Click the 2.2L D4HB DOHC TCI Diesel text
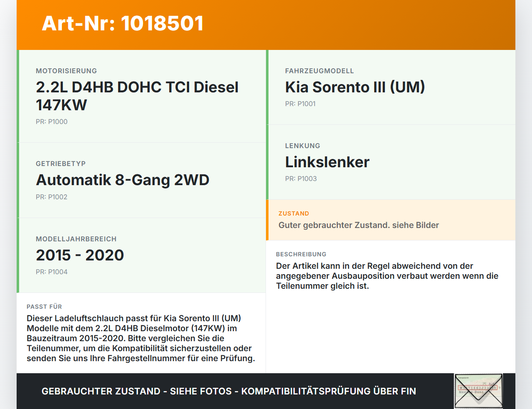The height and width of the screenshot is (409, 532). pyautogui.click(x=137, y=87)
